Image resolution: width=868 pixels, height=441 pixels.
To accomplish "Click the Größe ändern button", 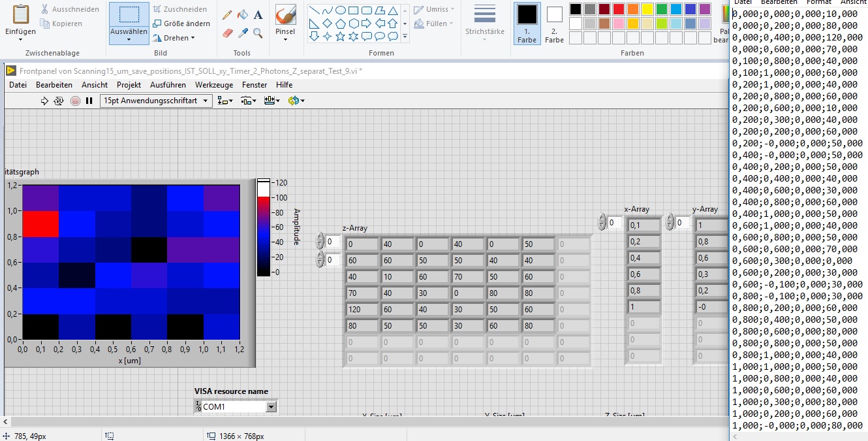I will tap(181, 24).
